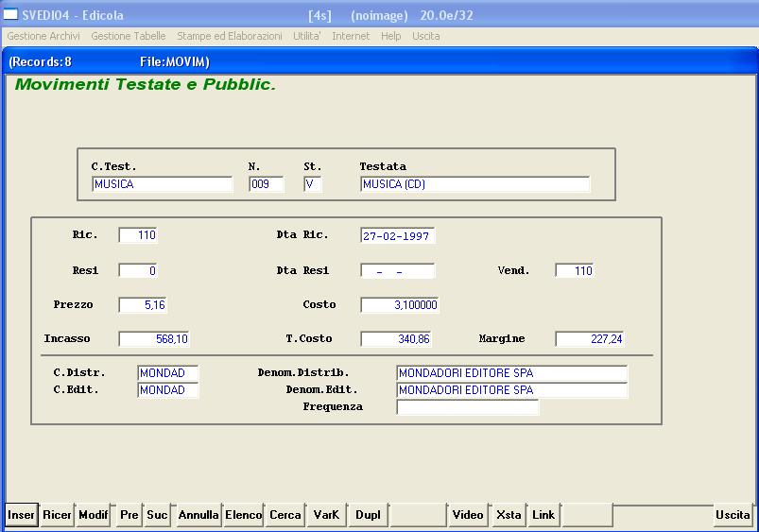The width and height of the screenshot is (759, 532).
Task: Open the Internet menu
Action: pyautogui.click(x=351, y=36)
